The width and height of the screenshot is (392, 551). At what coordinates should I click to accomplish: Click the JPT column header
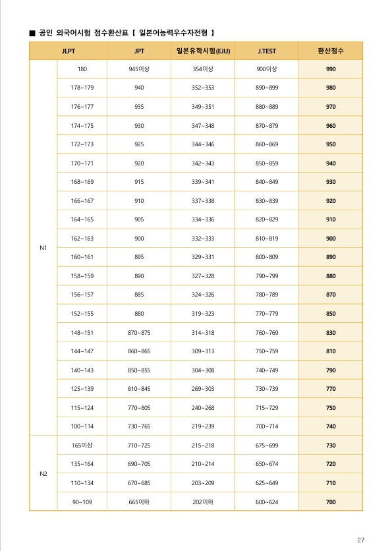(139, 51)
